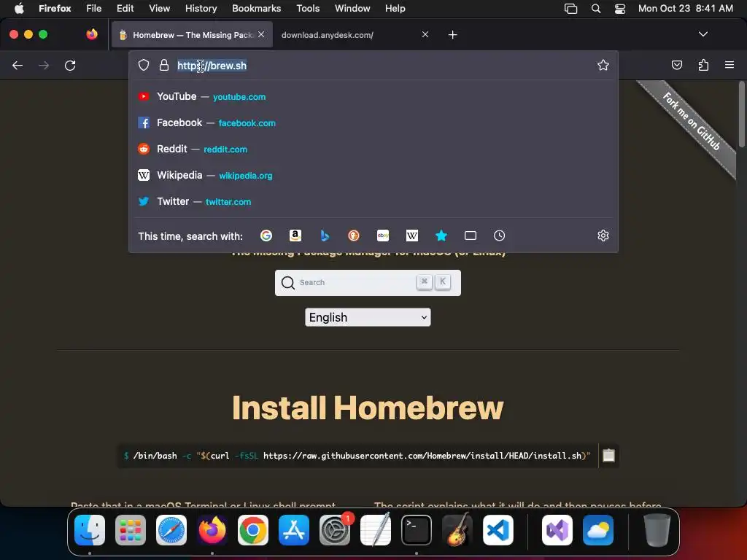Bookmark the page with the star icon
The height and width of the screenshot is (560, 747).
tap(603, 65)
